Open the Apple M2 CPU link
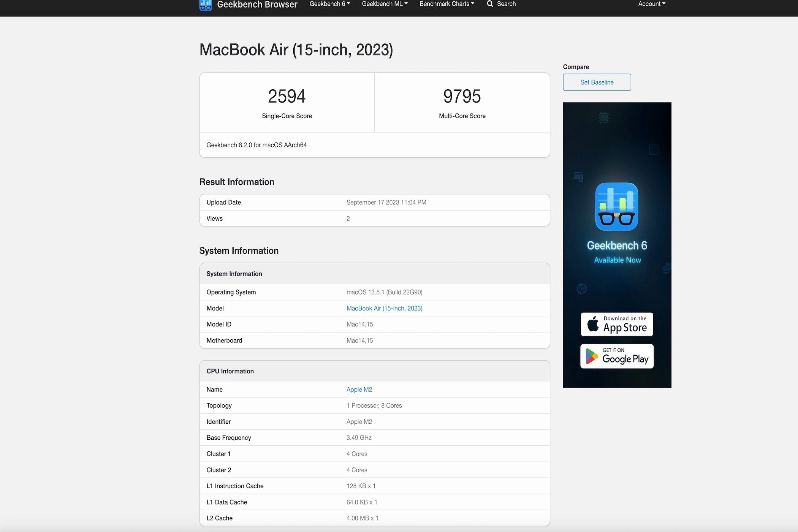The height and width of the screenshot is (532, 798). (x=359, y=389)
